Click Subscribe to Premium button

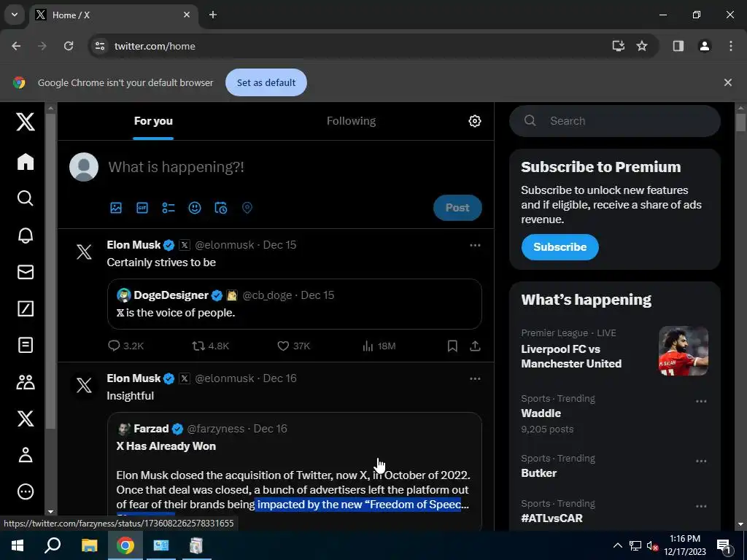pyautogui.click(x=560, y=247)
